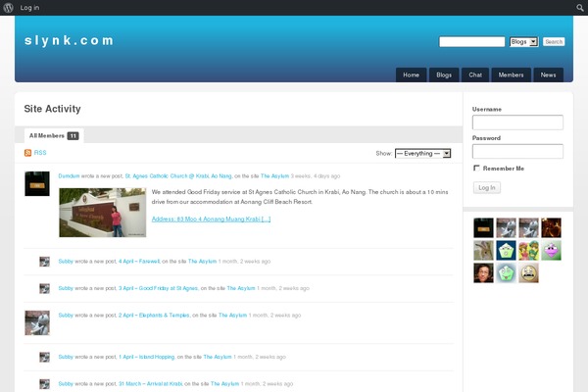The image size is (588, 392).
Task: Open 3 April – Good Friday at St Agnes link
Action: point(158,288)
